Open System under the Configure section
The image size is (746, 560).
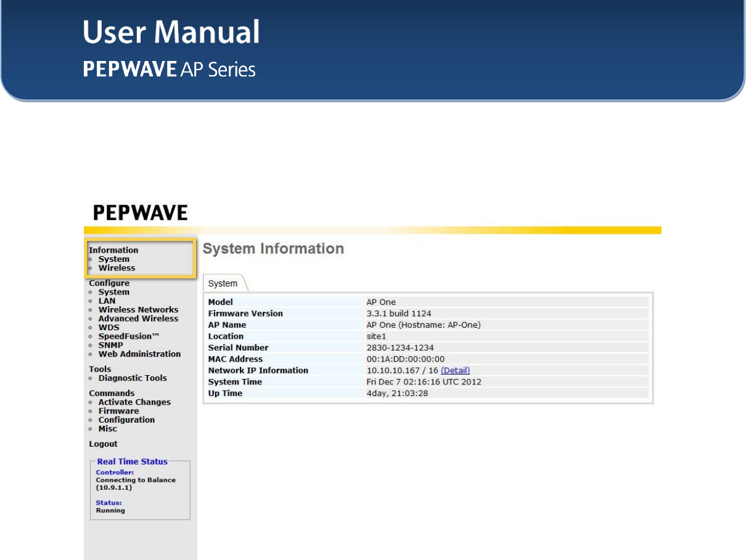(113, 292)
